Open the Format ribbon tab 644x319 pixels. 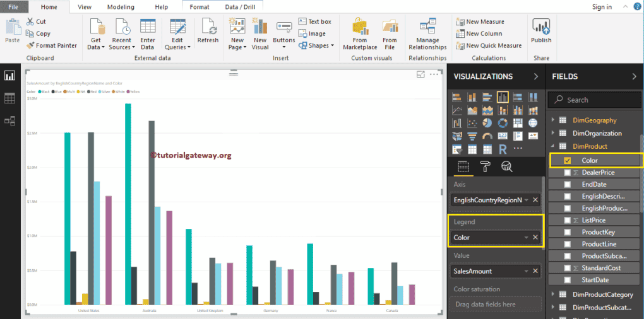click(x=199, y=7)
